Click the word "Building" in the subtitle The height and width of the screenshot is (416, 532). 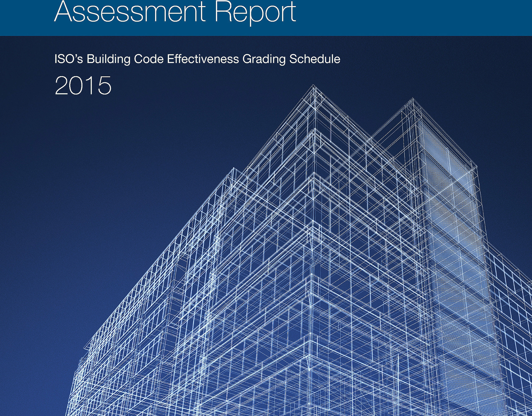coord(109,60)
